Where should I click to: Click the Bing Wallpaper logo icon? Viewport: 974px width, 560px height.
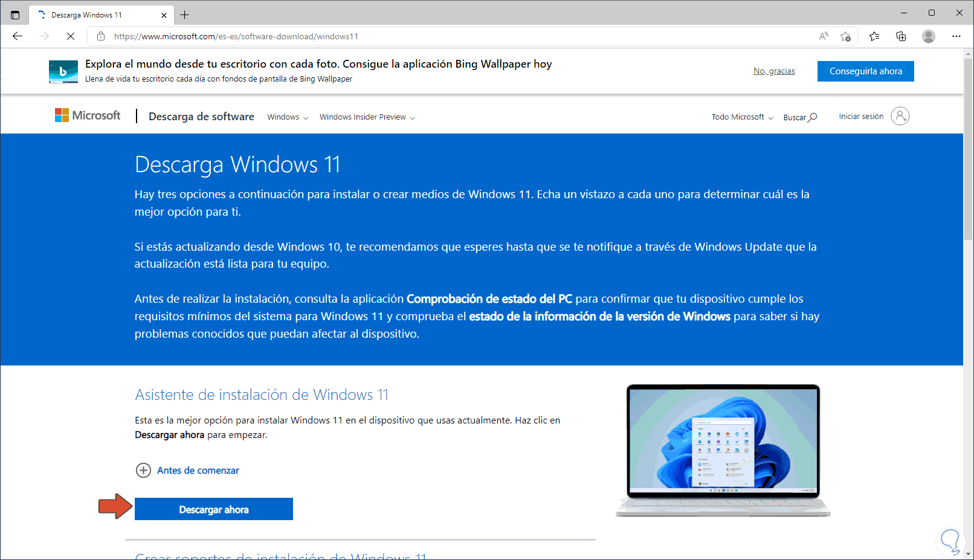click(x=63, y=72)
